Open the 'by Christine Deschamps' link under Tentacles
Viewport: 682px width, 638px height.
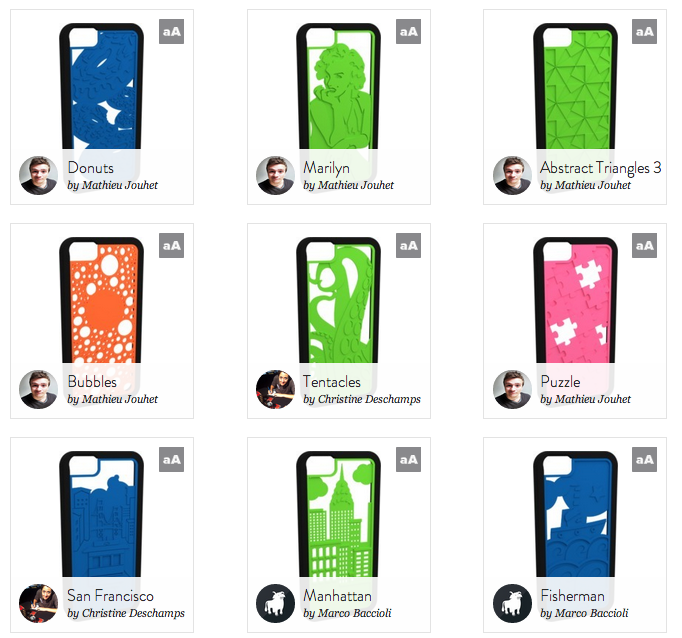click(x=362, y=399)
